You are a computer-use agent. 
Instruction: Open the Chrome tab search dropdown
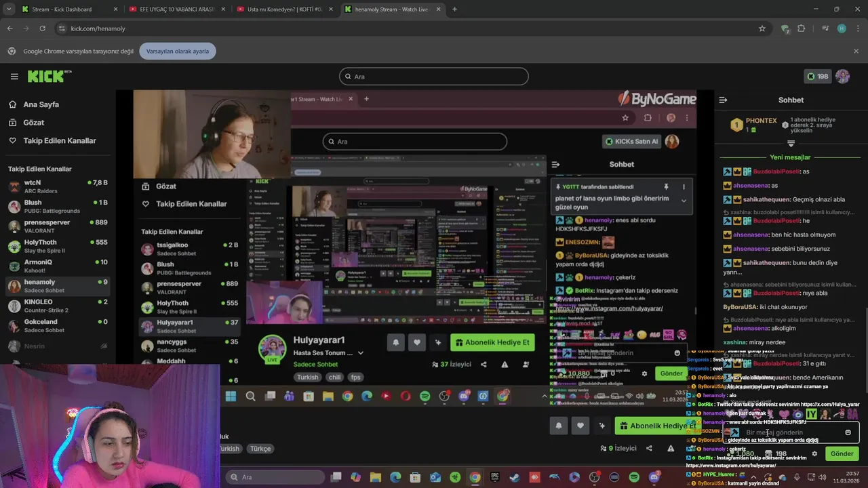pos(9,9)
